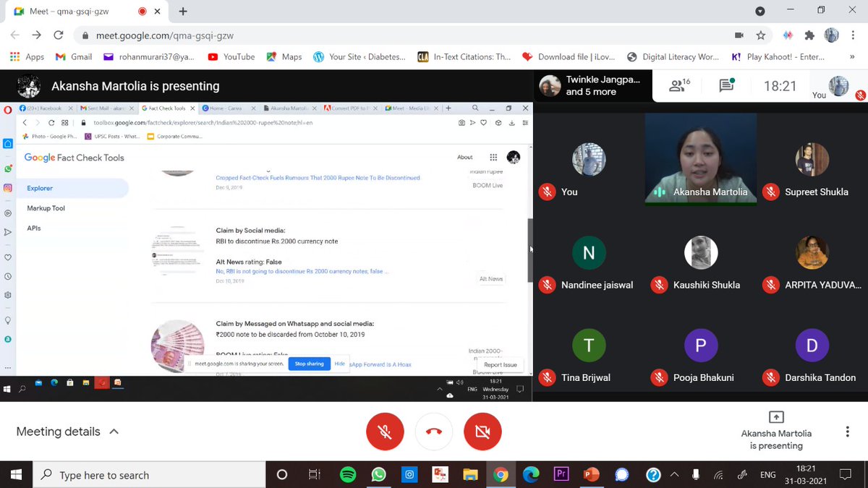This screenshot has width=868, height=488.
Task: Open ENG language indicator in tray
Action: (x=769, y=475)
